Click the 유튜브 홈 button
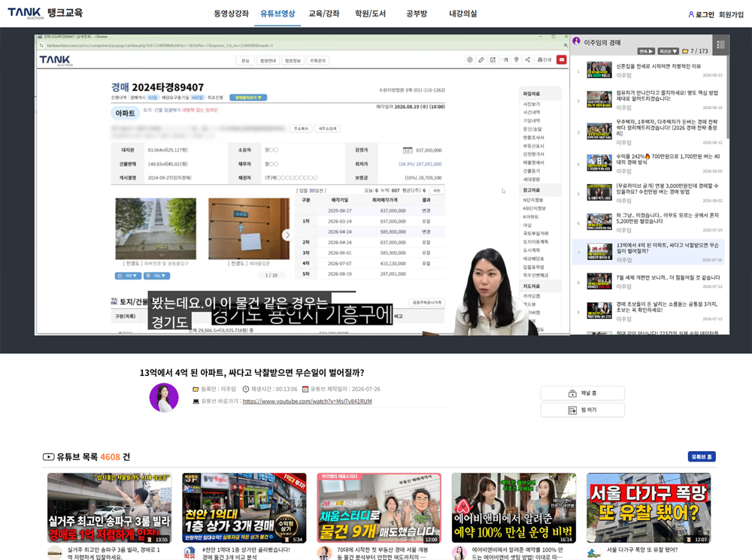752x560 pixels. click(702, 456)
